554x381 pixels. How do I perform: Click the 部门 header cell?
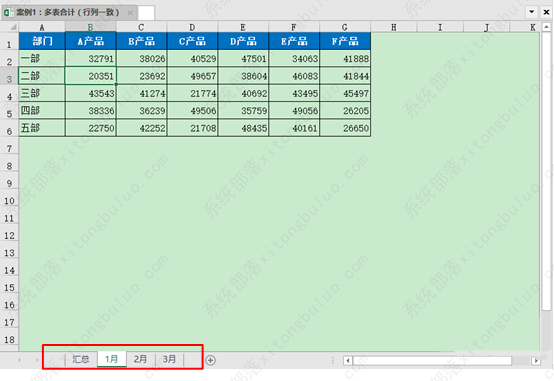pos(42,41)
